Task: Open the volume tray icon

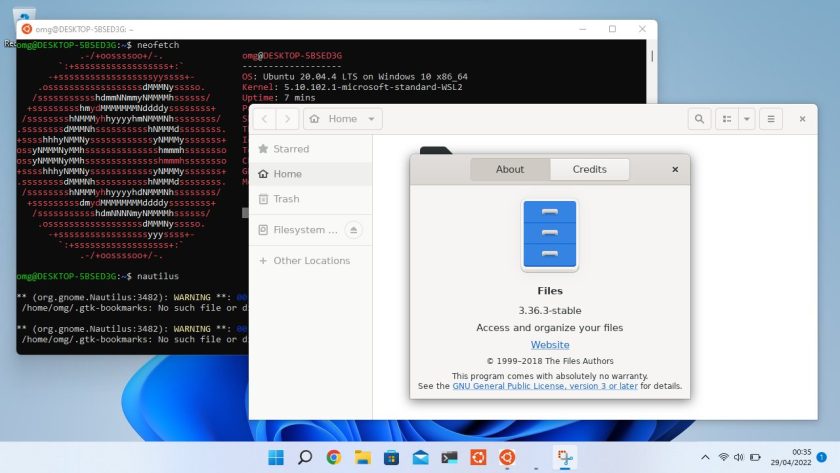Action: 739,457
